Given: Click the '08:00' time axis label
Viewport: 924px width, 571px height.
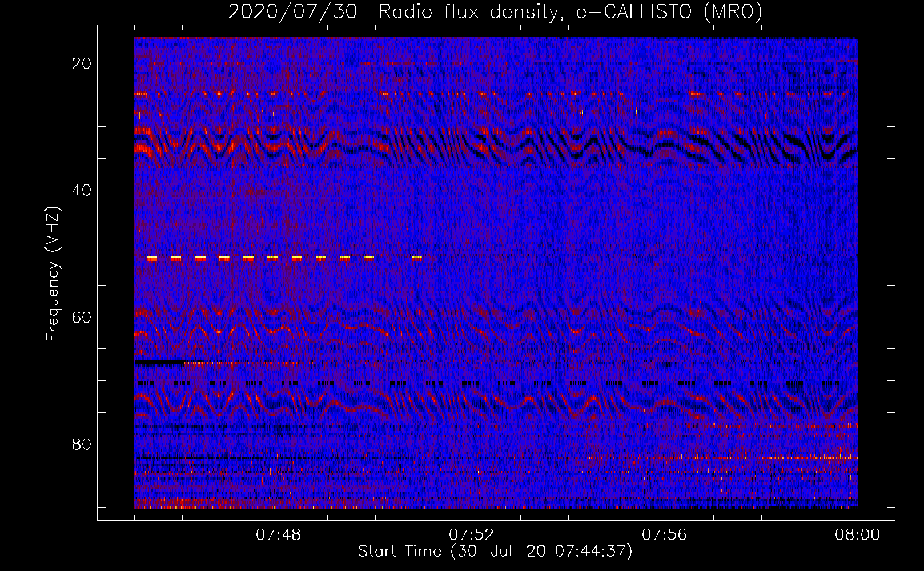Looking at the screenshot, I should [x=858, y=535].
